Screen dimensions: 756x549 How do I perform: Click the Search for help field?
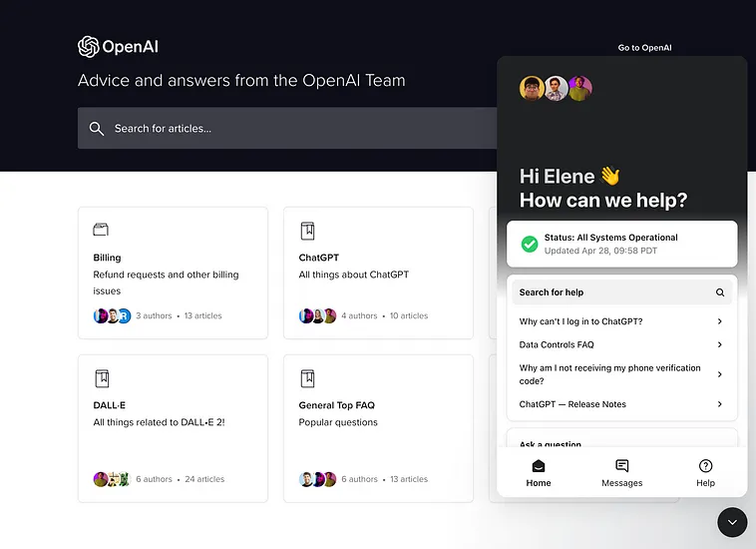[621, 292]
